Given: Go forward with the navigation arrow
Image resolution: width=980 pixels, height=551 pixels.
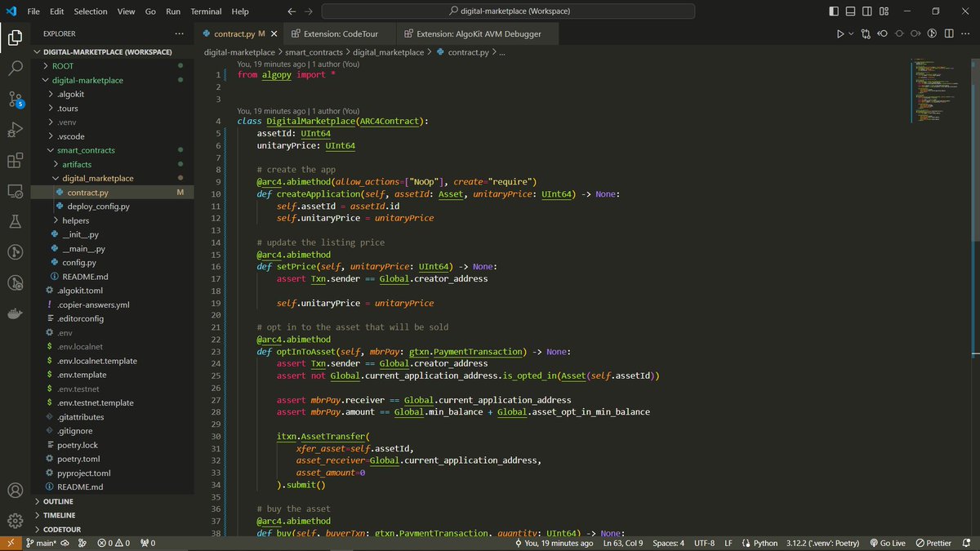Looking at the screenshot, I should click(x=308, y=11).
